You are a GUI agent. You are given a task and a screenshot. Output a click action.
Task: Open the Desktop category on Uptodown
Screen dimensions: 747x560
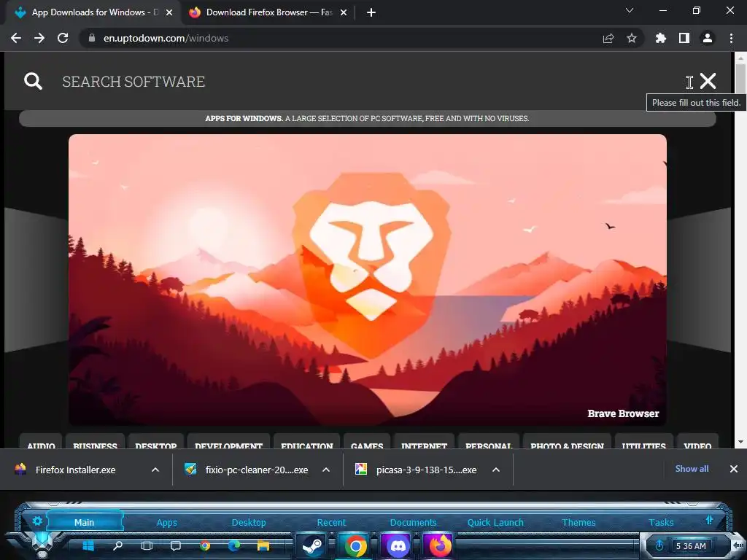click(x=156, y=443)
